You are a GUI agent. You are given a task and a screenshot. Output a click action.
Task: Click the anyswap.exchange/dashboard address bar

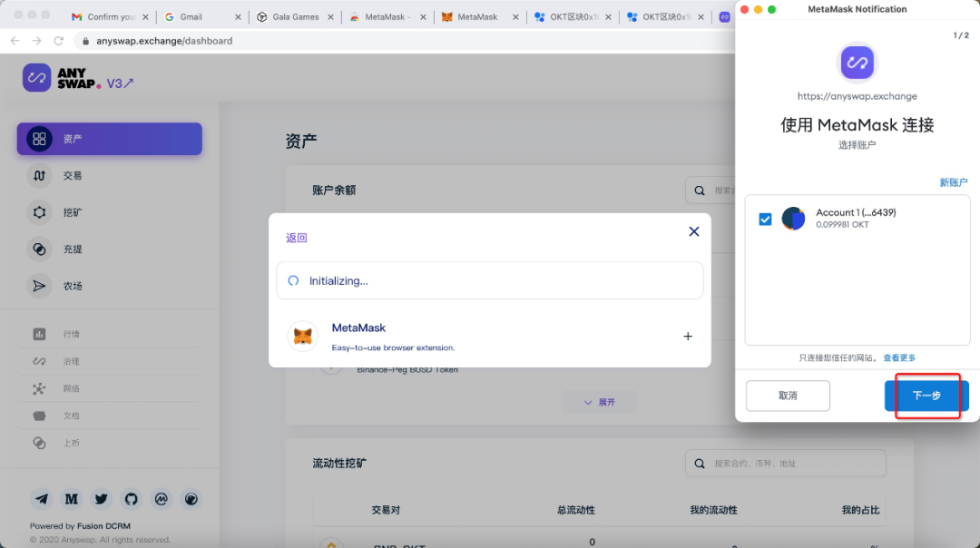click(x=407, y=41)
